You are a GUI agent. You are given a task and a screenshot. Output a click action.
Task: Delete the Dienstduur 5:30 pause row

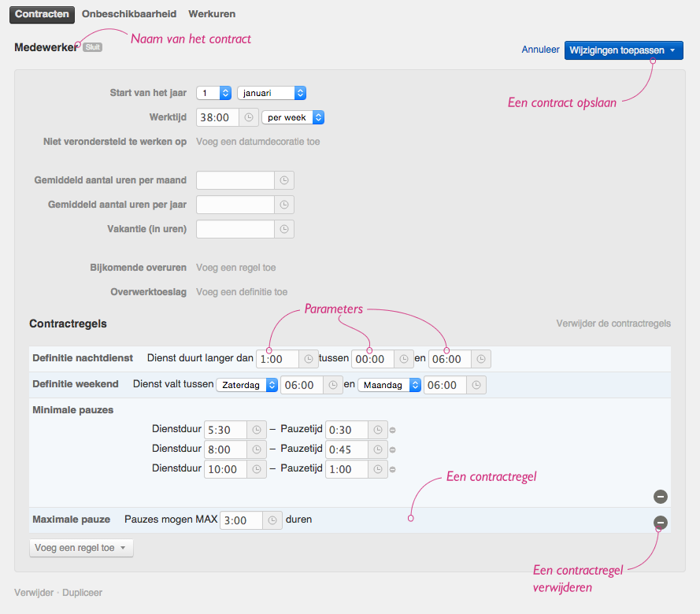(x=393, y=431)
